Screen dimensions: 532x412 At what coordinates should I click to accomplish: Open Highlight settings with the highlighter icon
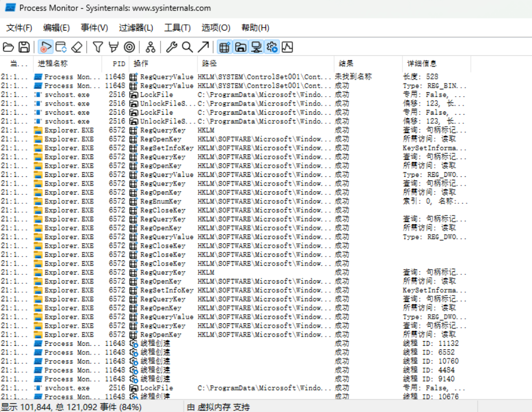point(113,47)
